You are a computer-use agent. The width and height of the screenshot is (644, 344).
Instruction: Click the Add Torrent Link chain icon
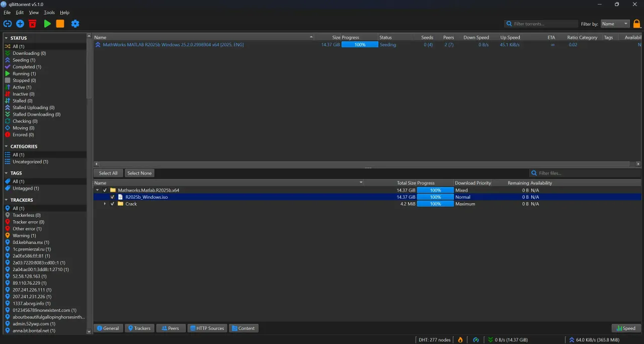(x=7, y=24)
